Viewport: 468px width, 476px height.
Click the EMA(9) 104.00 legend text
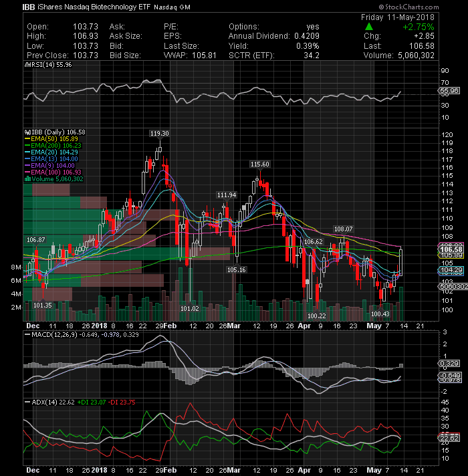tap(53, 166)
